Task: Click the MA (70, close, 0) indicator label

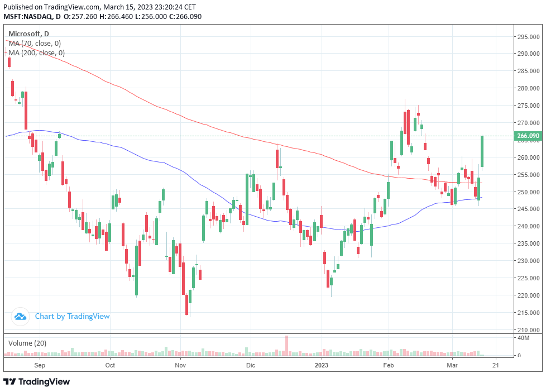Action: (x=35, y=44)
